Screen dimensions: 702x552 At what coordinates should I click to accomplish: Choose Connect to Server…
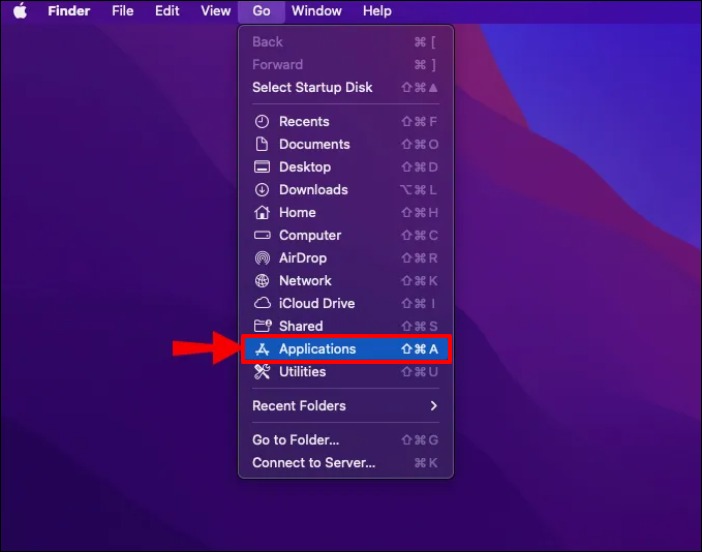click(x=346, y=462)
